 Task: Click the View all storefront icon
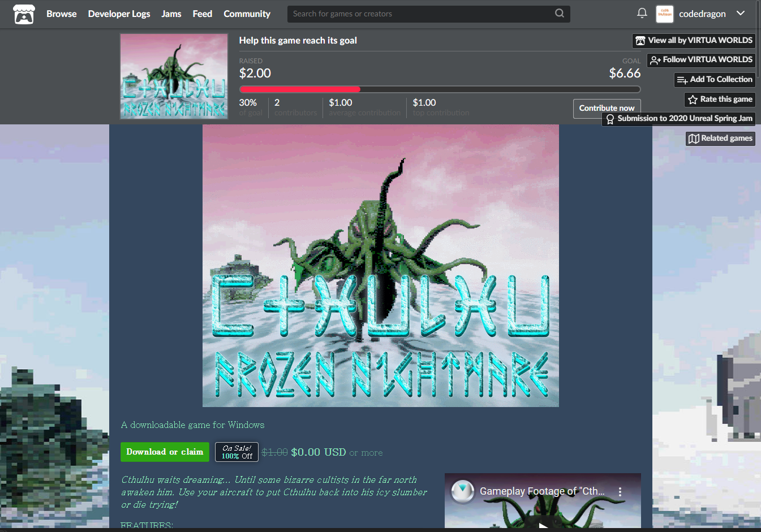tap(640, 41)
